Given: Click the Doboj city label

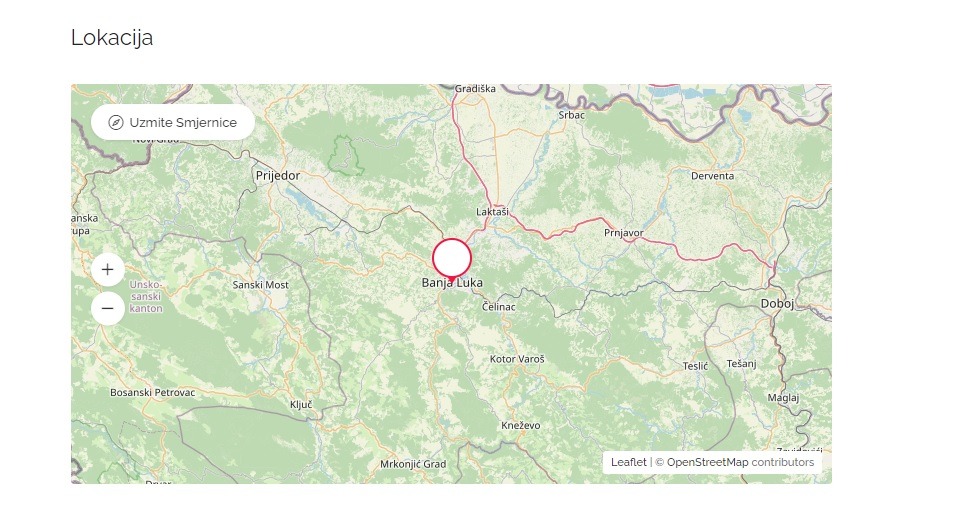Looking at the screenshot, I should coord(777,304).
